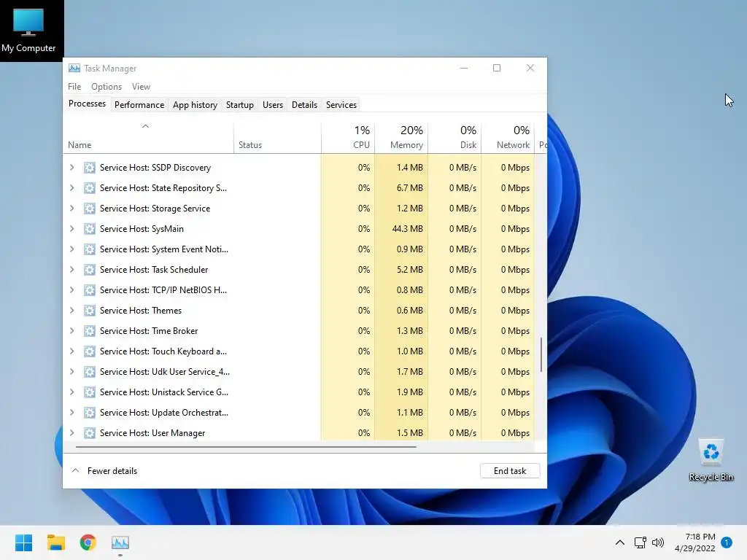The height and width of the screenshot is (560, 747).
Task: Expand the Time Broker service host
Action: pos(72,331)
